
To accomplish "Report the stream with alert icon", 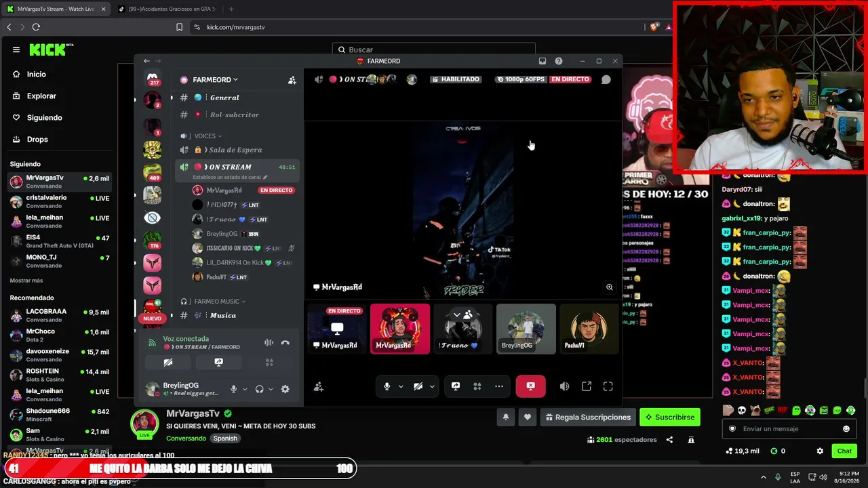I will 691,440.
